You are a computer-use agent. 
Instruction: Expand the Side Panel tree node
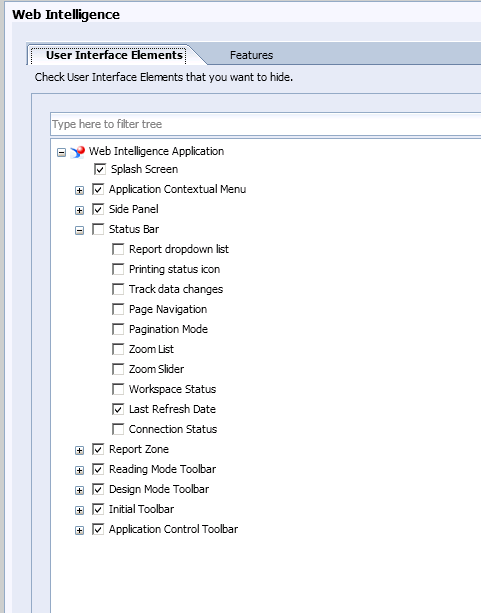[79, 210]
